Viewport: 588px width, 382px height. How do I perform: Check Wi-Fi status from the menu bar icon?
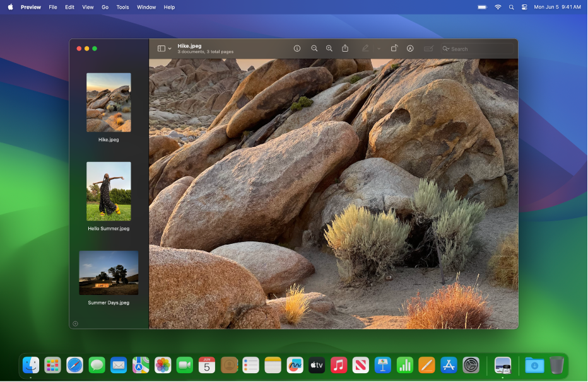(x=498, y=7)
